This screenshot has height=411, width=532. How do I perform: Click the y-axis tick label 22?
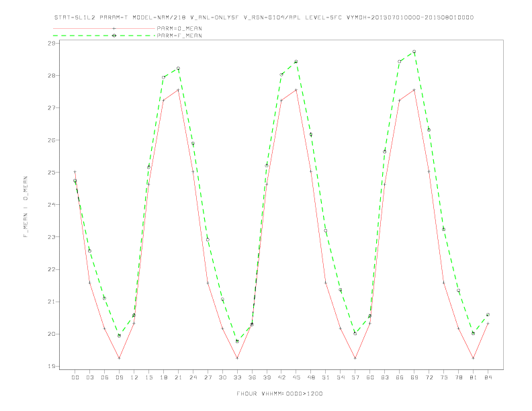click(52, 269)
